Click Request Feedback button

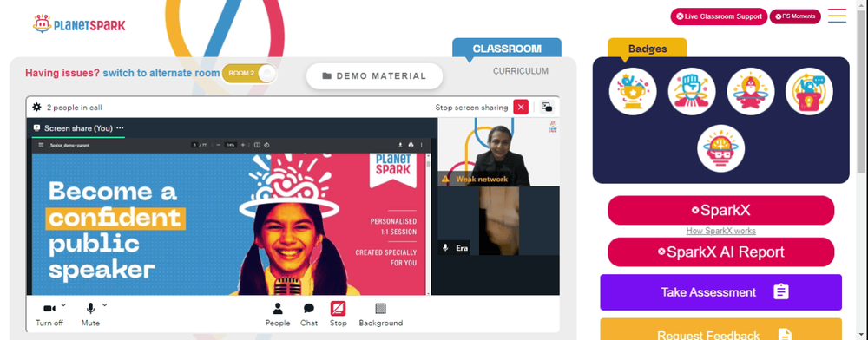720,330
